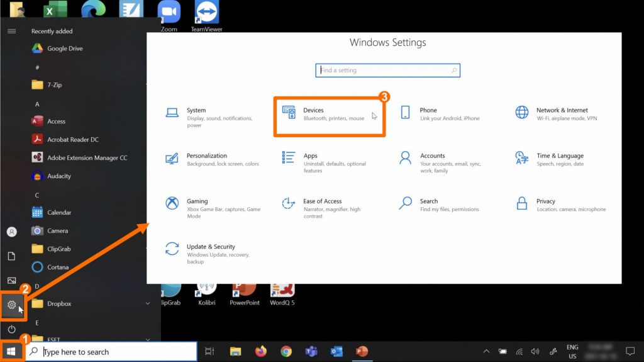Image resolution: width=644 pixels, height=362 pixels.
Task: Click the magnifier icon in Find a setting
Action: pyautogui.click(x=454, y=71)
